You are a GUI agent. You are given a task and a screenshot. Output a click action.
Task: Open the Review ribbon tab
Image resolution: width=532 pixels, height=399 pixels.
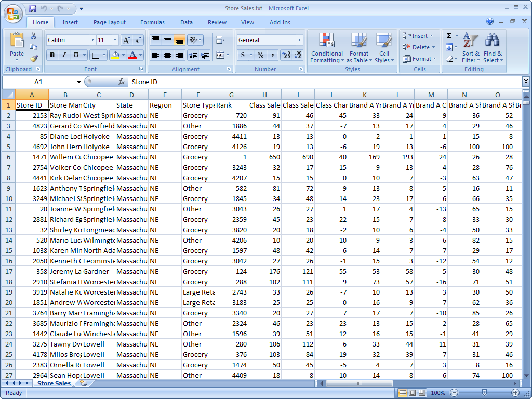click(x=217, y=22)
